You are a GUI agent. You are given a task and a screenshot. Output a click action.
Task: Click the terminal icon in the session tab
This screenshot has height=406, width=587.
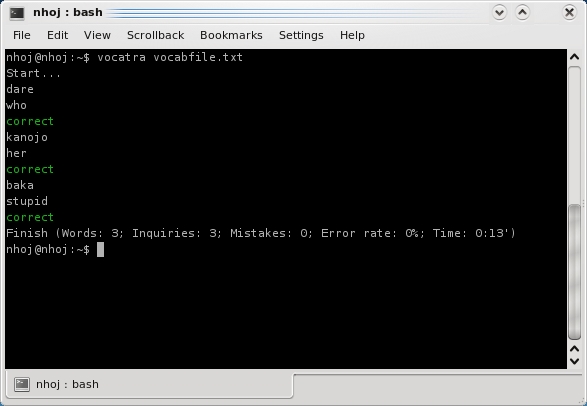click(x=22, y=384)
